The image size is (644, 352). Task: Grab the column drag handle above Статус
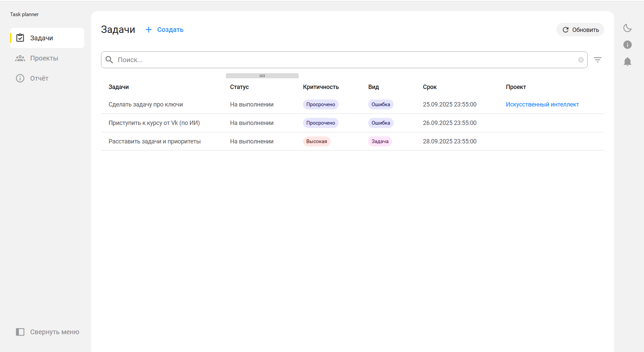click(262, 76)
